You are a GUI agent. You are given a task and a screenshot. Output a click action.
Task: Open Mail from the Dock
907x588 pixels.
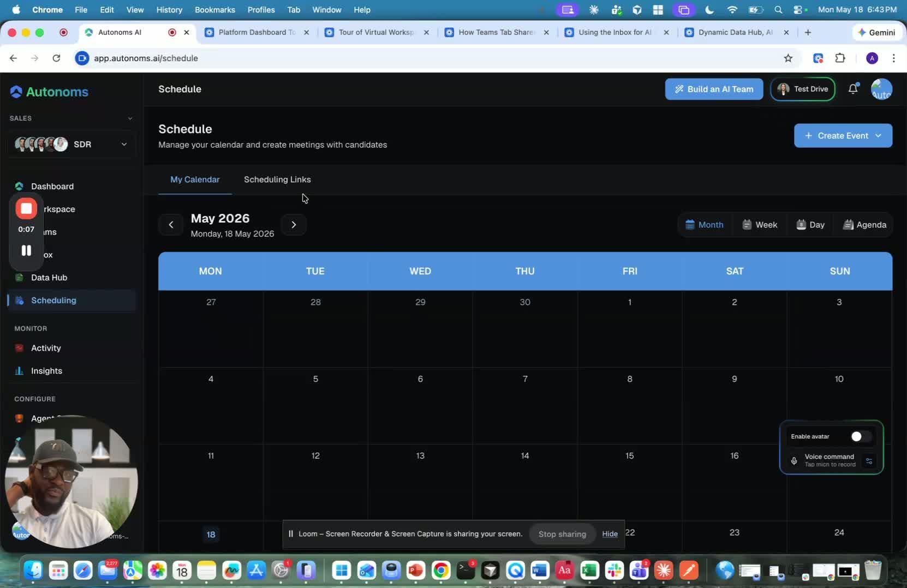tap(108, 571)
